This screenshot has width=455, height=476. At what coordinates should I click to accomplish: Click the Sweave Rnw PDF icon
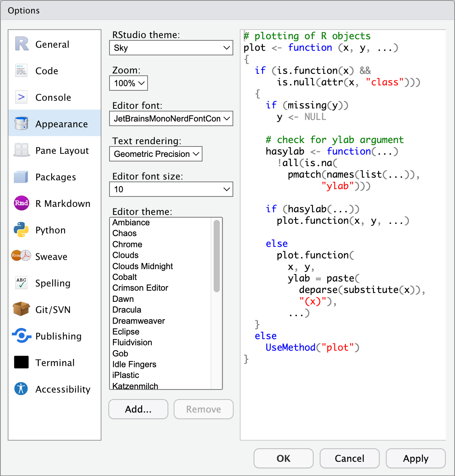click(x=21, y=256)
